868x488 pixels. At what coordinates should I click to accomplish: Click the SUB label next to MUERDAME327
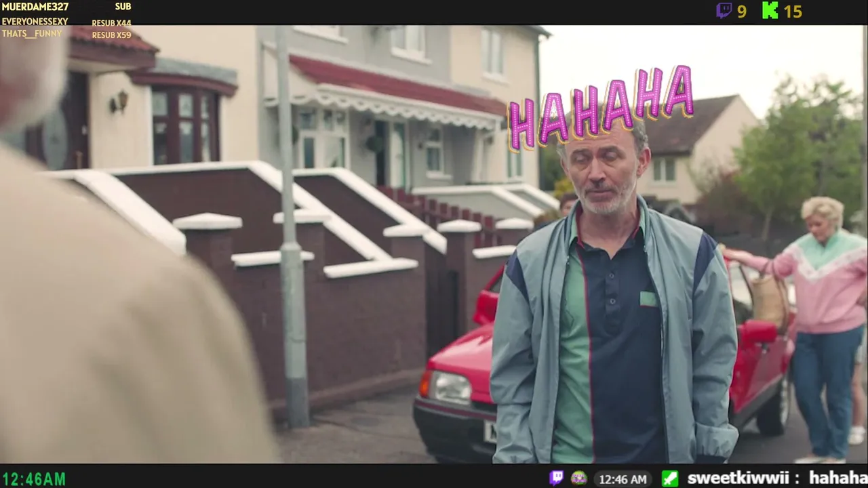[123, 7]
